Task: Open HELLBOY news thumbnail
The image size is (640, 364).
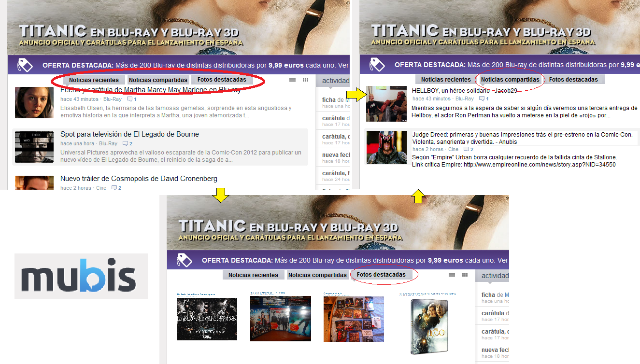Action: (x=386, y=104)
